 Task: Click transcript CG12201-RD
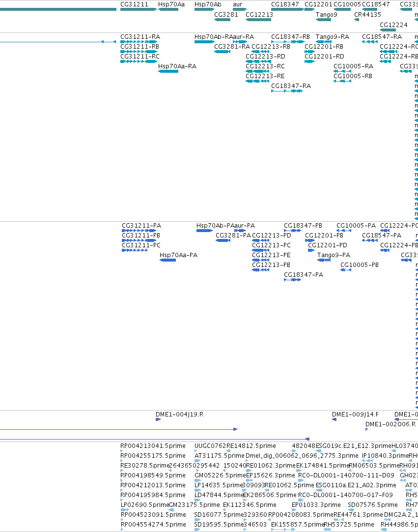(325, 57)
